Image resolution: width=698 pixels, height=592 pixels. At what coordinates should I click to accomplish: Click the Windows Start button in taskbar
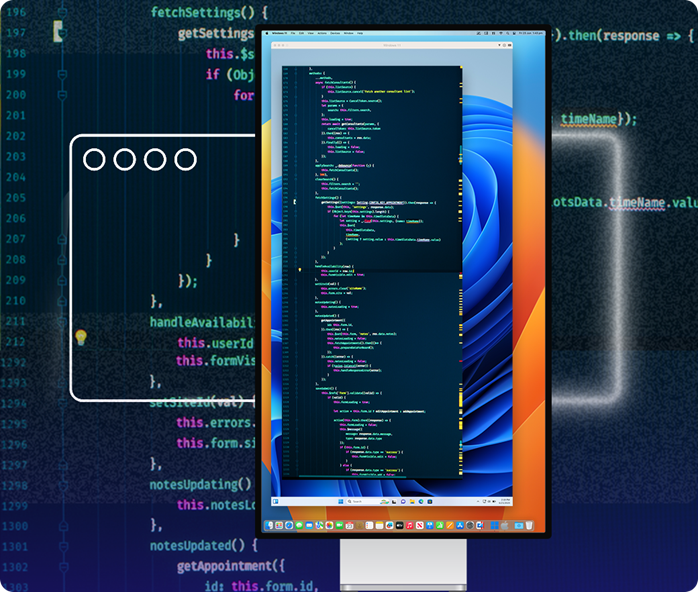(x=343, y=499)
